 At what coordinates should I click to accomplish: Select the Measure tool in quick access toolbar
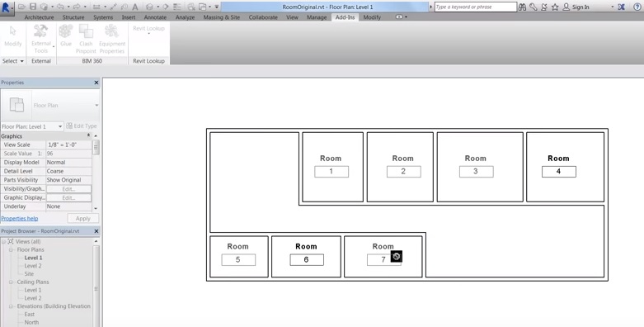coord(96,7)
